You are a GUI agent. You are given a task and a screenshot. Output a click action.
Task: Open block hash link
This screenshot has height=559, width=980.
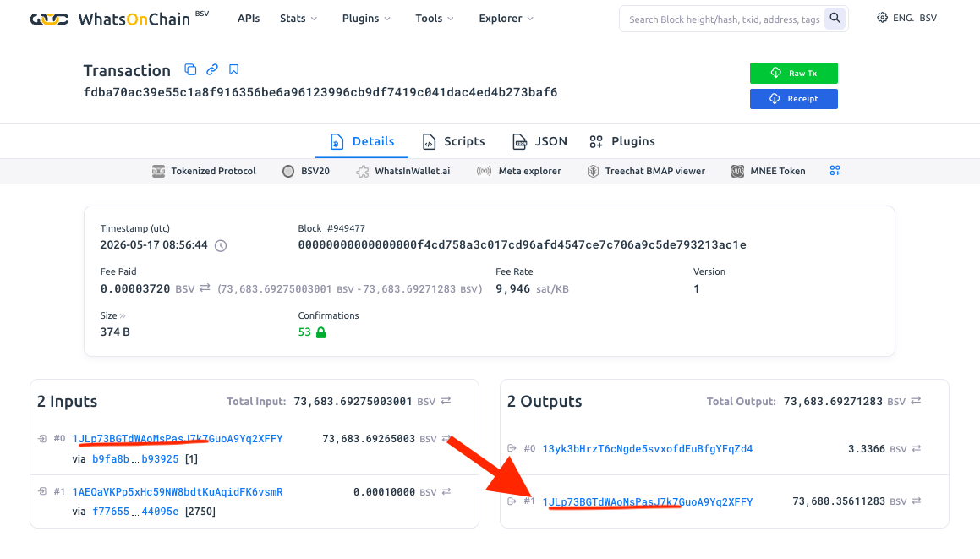click(x=522, y=245)
